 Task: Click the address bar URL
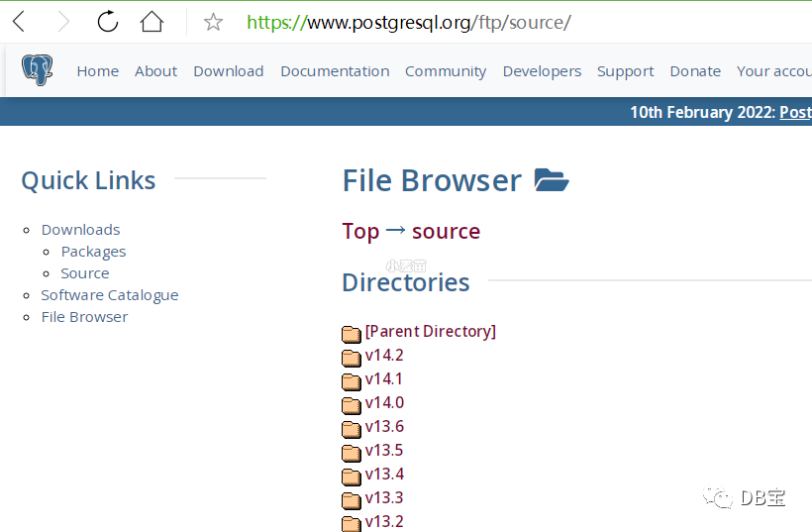409,22
